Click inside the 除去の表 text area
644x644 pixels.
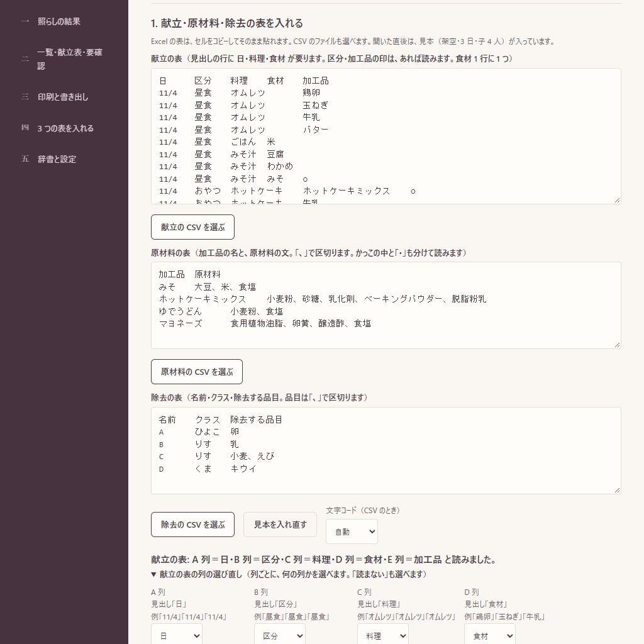tap(386, 450)
